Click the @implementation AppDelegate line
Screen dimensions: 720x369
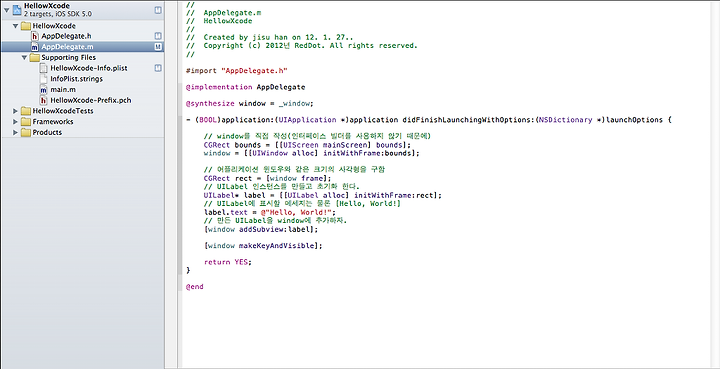(x=245, y=87)
